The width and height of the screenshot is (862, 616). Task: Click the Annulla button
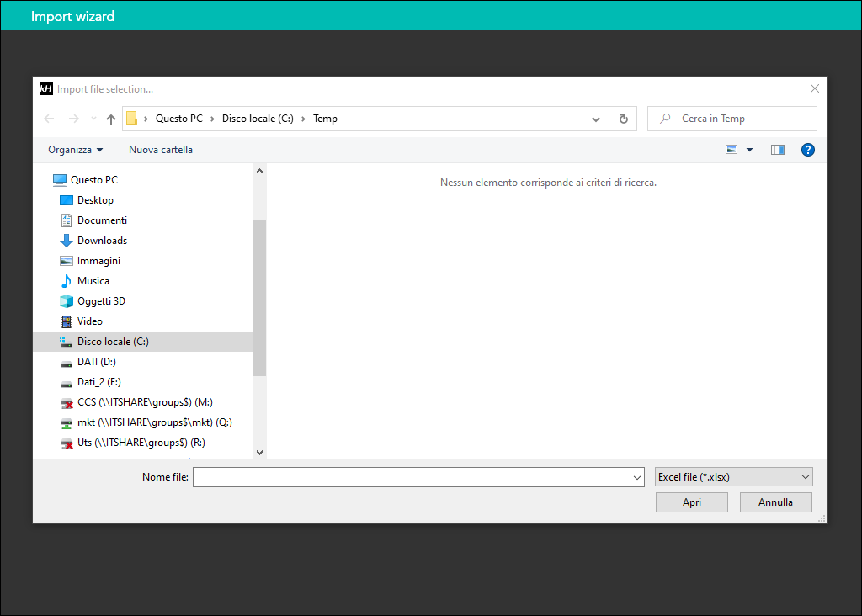point(775,502)
